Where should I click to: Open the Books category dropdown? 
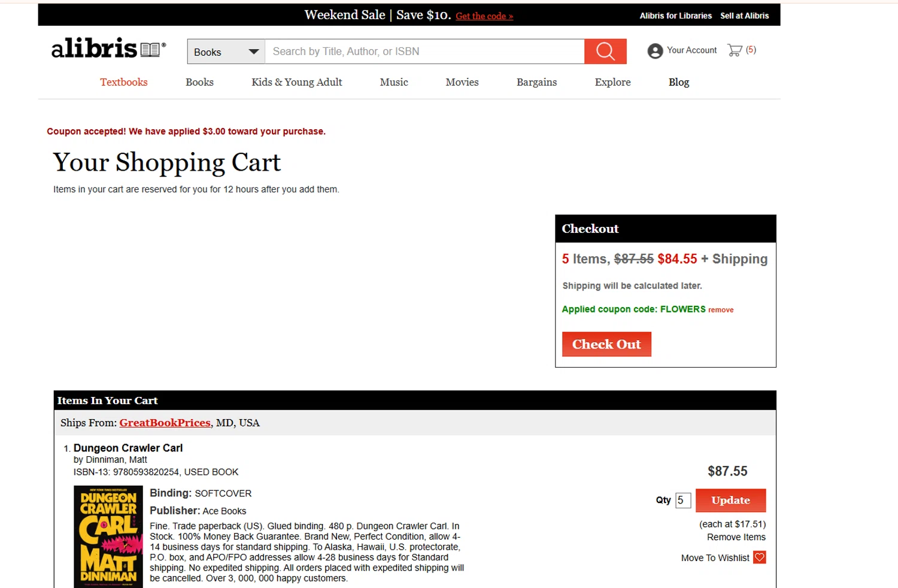[x=226, y=52]
